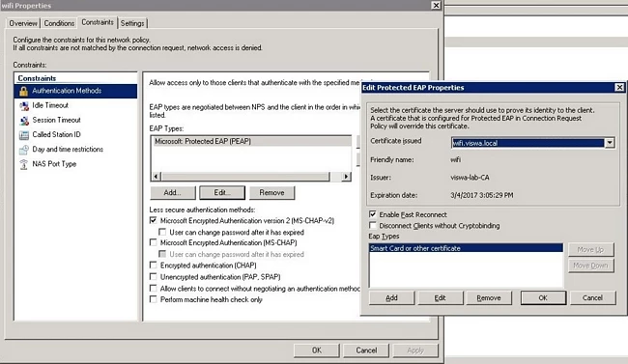Toggle Enable Fast Reconnect checkbox

coord(373,214)
